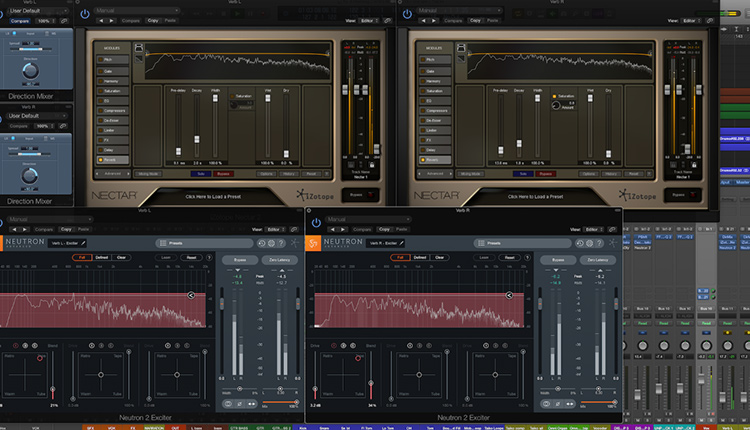Image resolution: width=750 pixels, height=430 pixels.
Task: Open settings gear in Verb R Neutron
Action: coord(590,243)
